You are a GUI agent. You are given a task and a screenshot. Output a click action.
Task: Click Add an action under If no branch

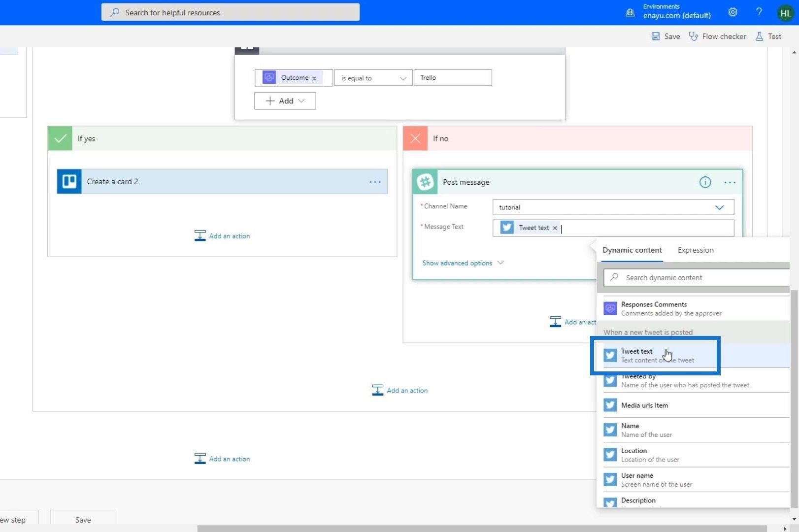573,322
